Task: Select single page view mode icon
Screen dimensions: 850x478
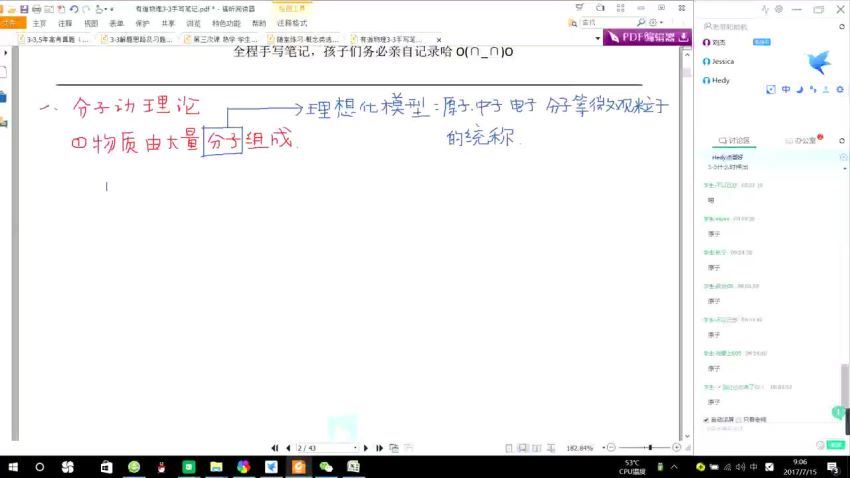Action: click(x=508, y=448)
